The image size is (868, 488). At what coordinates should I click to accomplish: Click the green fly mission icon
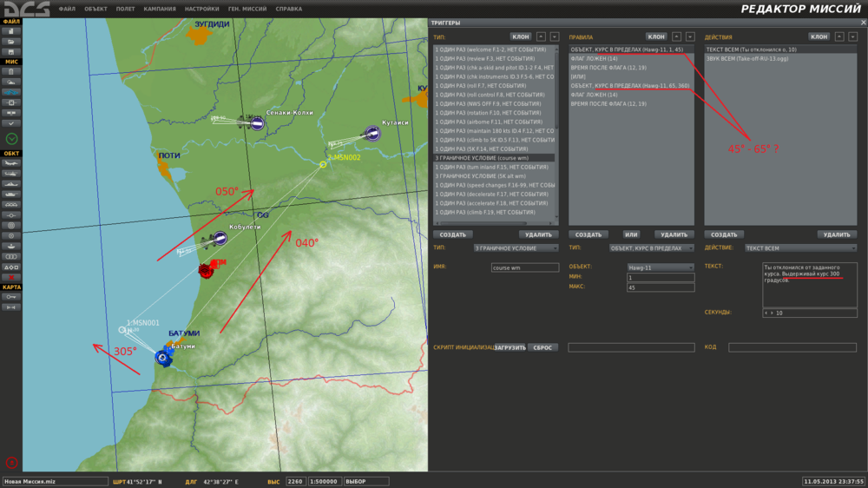(10, 138)
